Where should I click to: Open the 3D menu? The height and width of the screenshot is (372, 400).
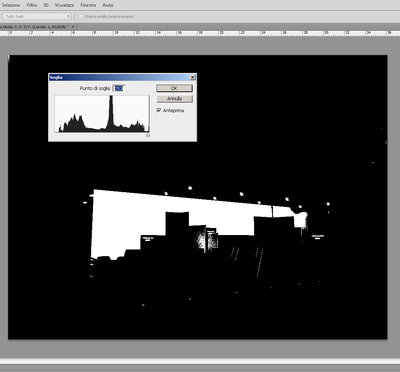(x=46, y=5)
